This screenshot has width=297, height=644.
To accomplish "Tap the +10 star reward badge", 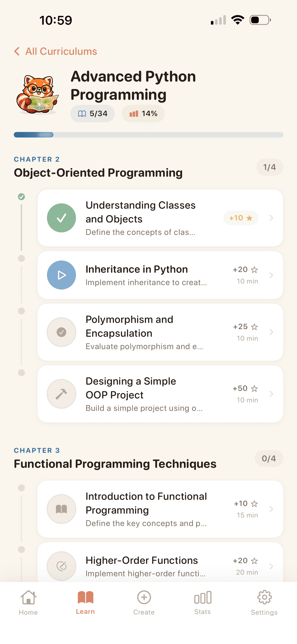I will [x=241, y=218].
